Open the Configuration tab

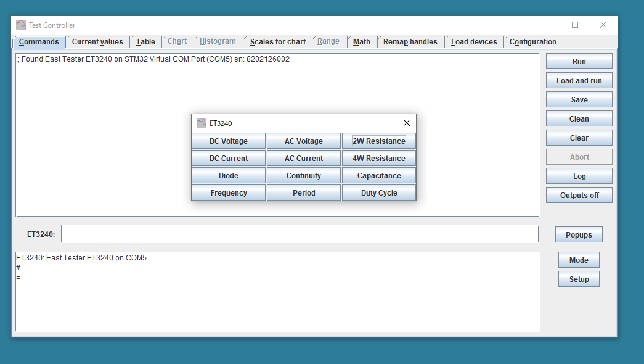pyautogui.click(x=532, y=42)
